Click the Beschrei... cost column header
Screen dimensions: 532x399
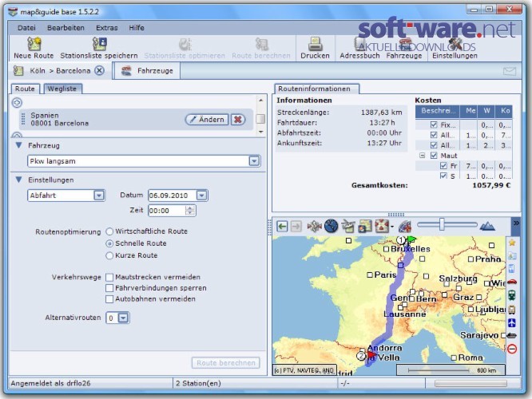click(x=437, y=111)
